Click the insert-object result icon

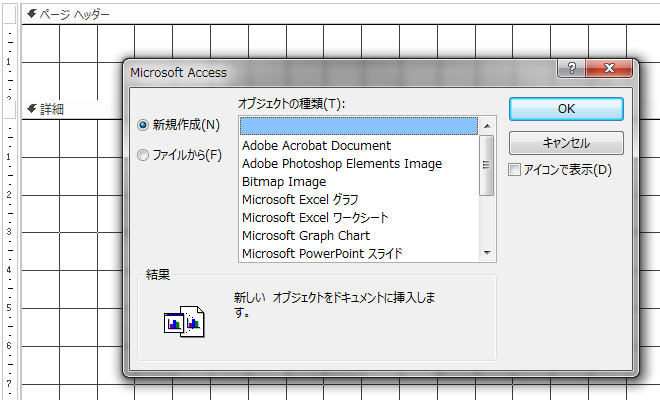click(184, 322)
